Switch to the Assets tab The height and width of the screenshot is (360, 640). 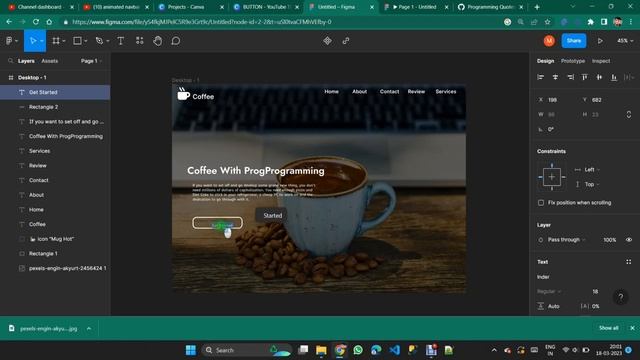pyautogui.click(x=50, y=61)
